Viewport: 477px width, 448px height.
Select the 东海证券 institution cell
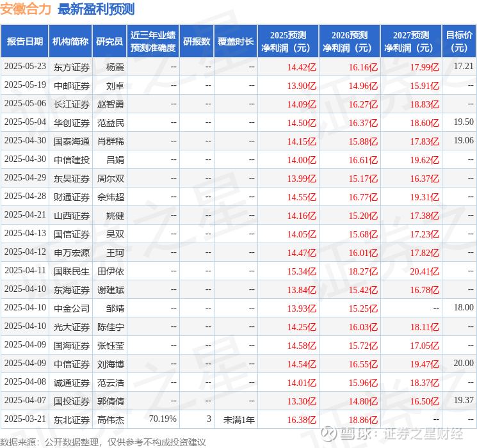point(72,290)
